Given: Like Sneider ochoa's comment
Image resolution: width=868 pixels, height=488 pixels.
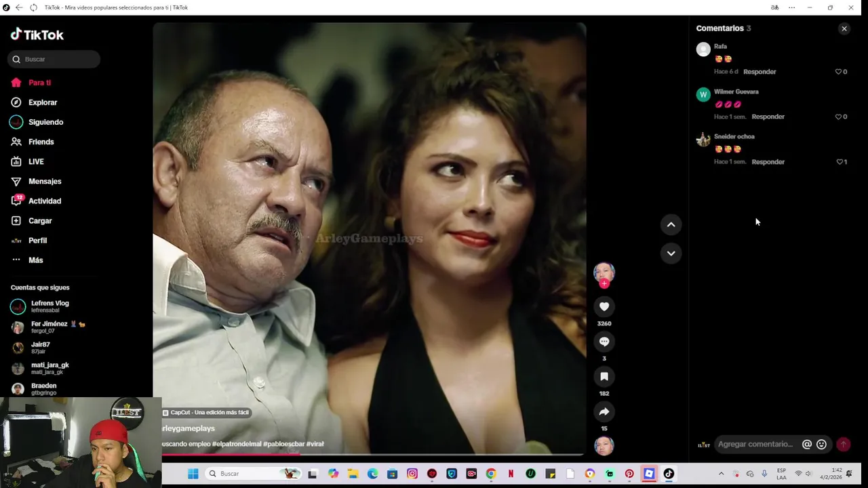Looking at the screenshot, I should [x=840, y=162].
